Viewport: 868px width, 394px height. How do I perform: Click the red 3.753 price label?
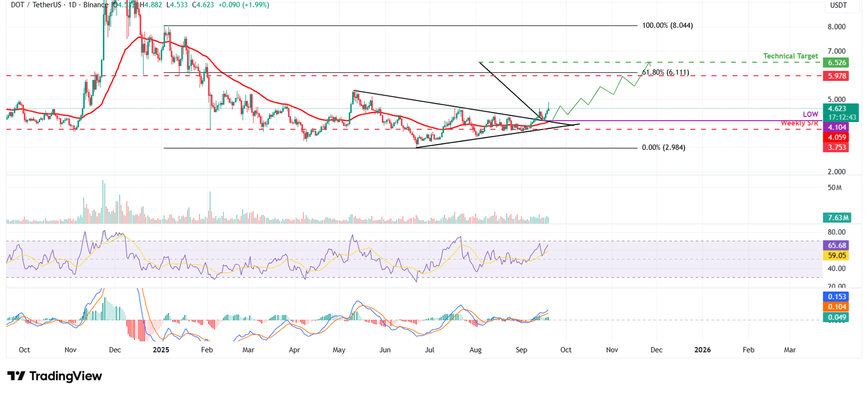[837, 146]
